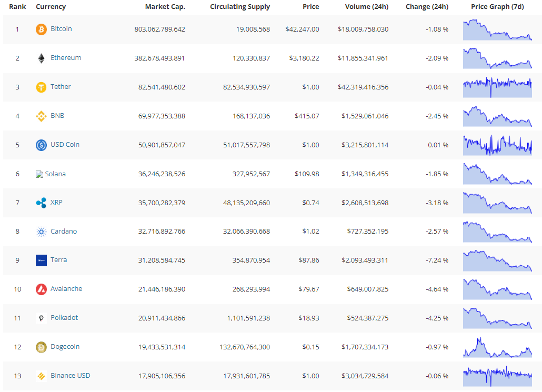The width and height of the screenshot is (542, 392).
Task: Sort by Change (24h) column header
Action: 427,6
